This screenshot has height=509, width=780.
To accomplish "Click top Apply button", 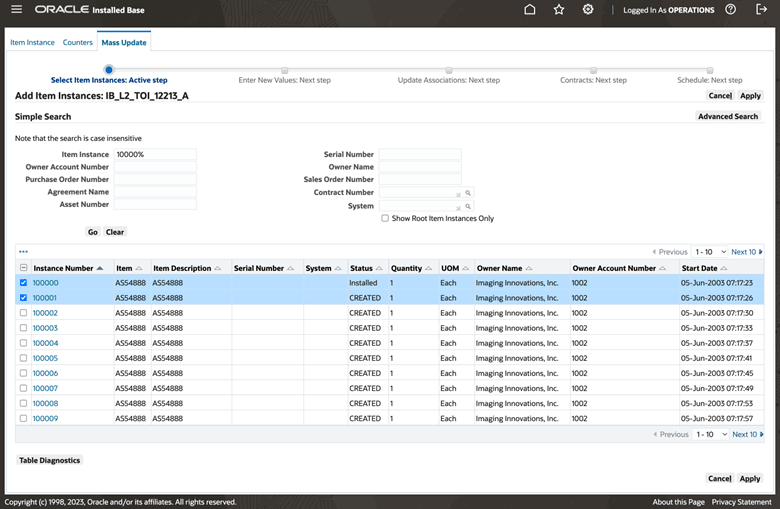I will point(750,96).
